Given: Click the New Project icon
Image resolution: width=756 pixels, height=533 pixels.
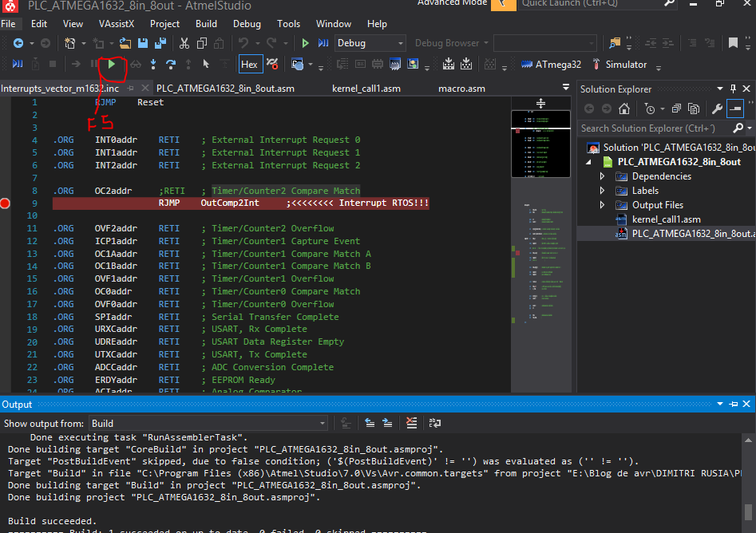Looking at the screenshot, I should pyautogui.click(x=70, y=43).
